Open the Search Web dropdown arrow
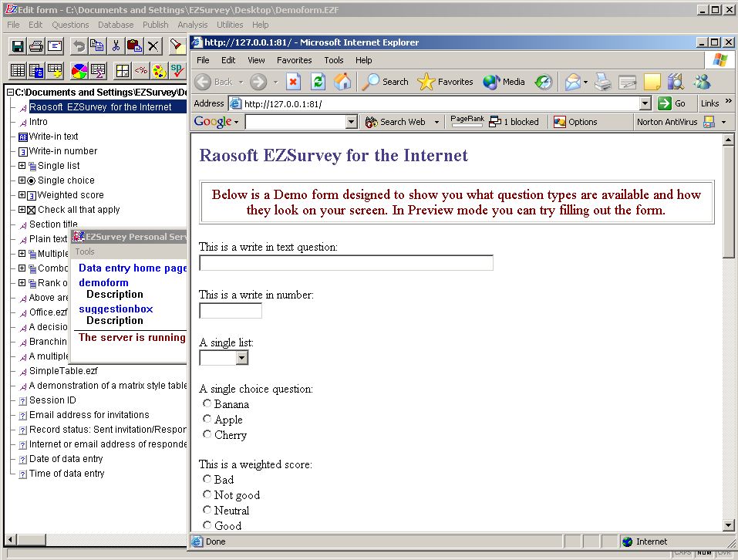738x560 pixels. pyautogui.click(x=436, y=122)
